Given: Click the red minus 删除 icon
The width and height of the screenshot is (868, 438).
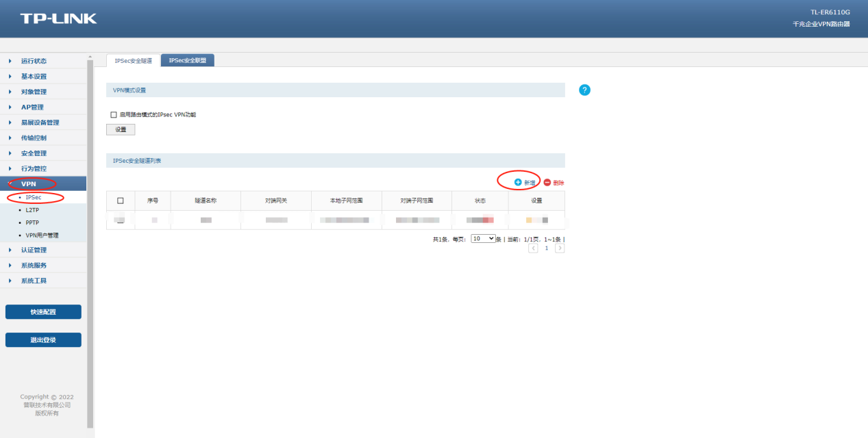Looking at the screenshot, I should point(547,183).
